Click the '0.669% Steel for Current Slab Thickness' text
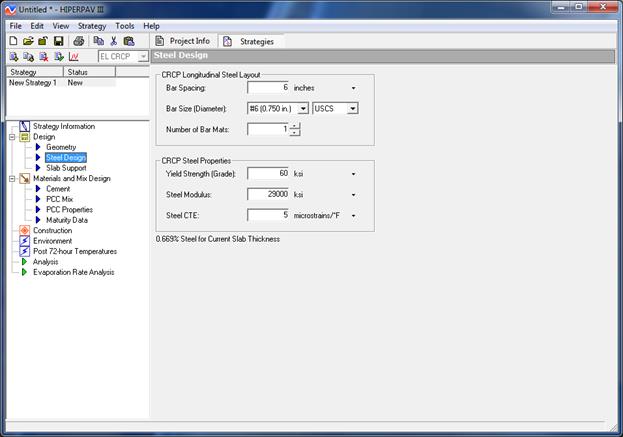The height and width of the screenshot is (437, 623). pos(218,239)
